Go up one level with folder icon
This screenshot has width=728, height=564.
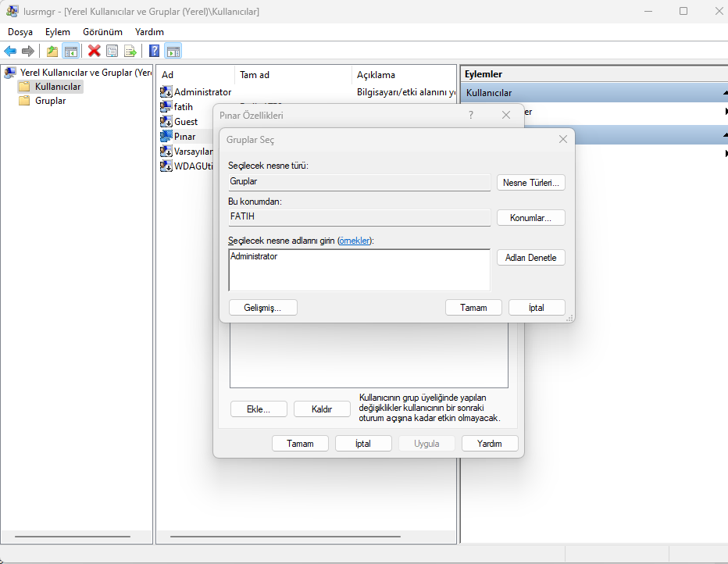pos(52,51)
